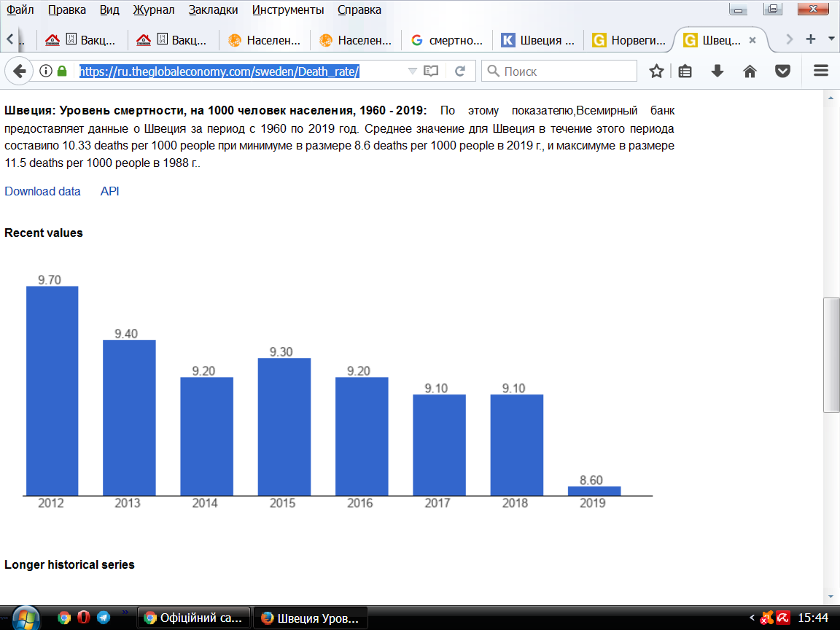The width and height of the screenshot is (840, 630).
Task: List all tabs dropdown arrow
Action: click(x=831, y=39)
